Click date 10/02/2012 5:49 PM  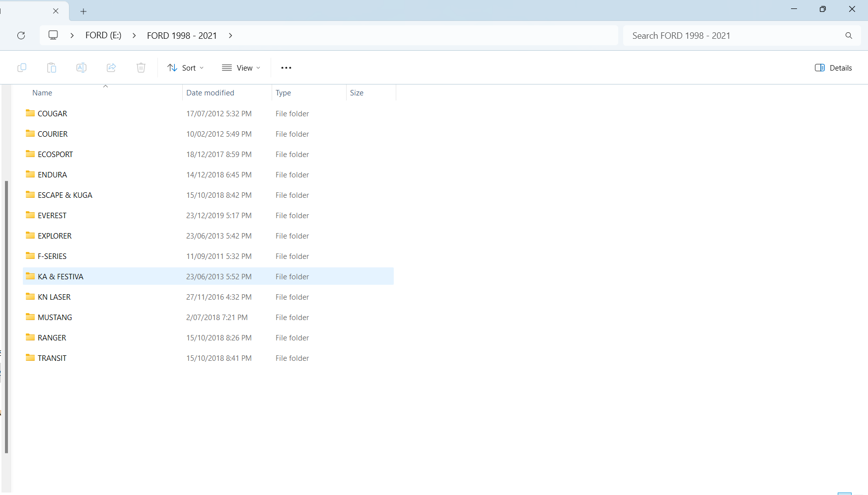[219, 134]
